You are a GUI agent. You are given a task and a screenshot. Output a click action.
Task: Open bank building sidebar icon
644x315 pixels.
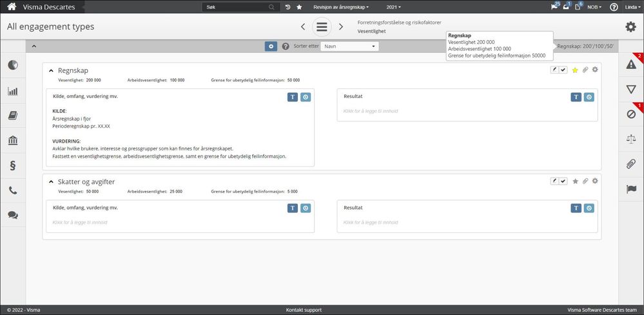13,141
